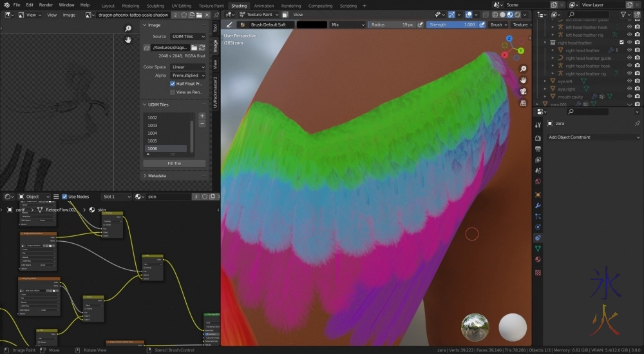
Task: Hide eye.left object in outliner
Action: point(630,81)
